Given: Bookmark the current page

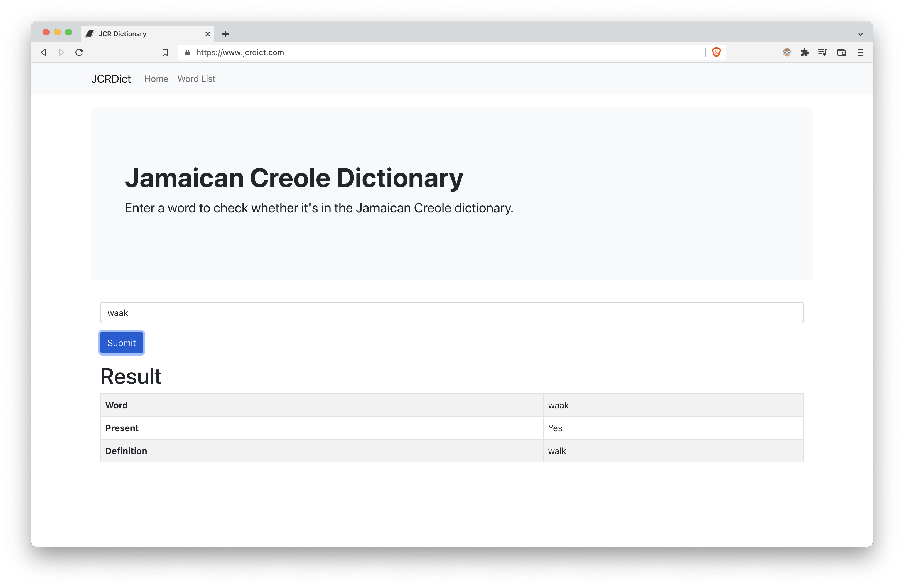Looking at the screenshot, I should [x=165, y=52].
